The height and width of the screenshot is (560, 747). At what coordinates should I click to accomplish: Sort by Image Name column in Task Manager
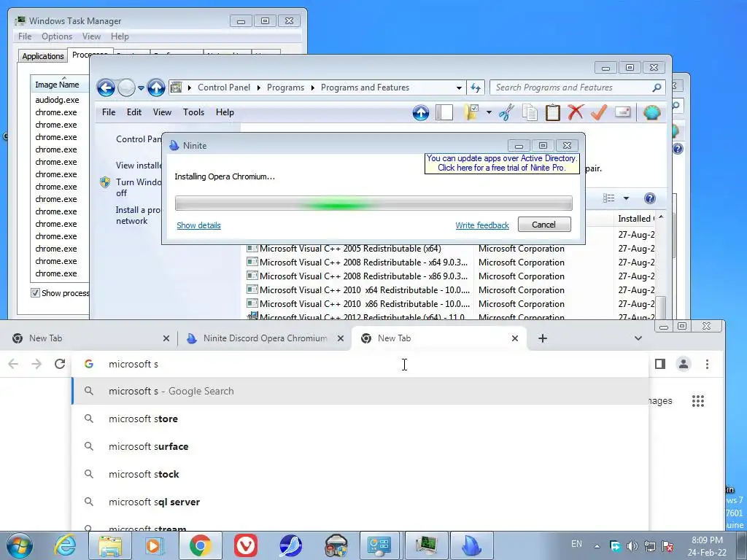(x=60, y=85)
